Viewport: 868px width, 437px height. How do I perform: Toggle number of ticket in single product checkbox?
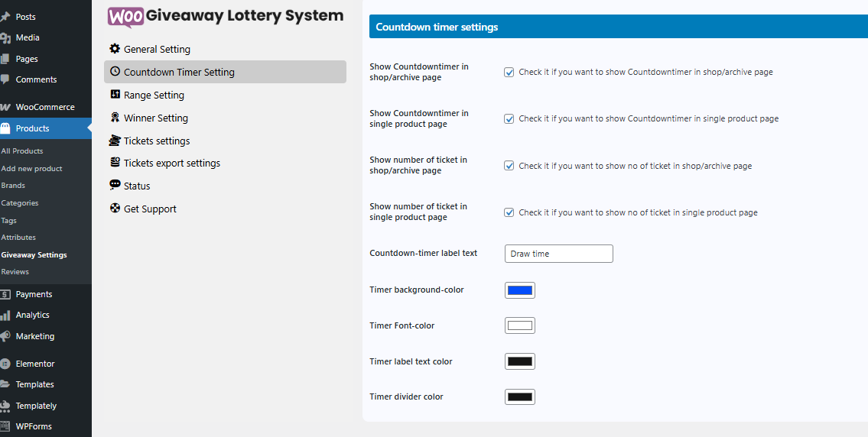[509, 212]
